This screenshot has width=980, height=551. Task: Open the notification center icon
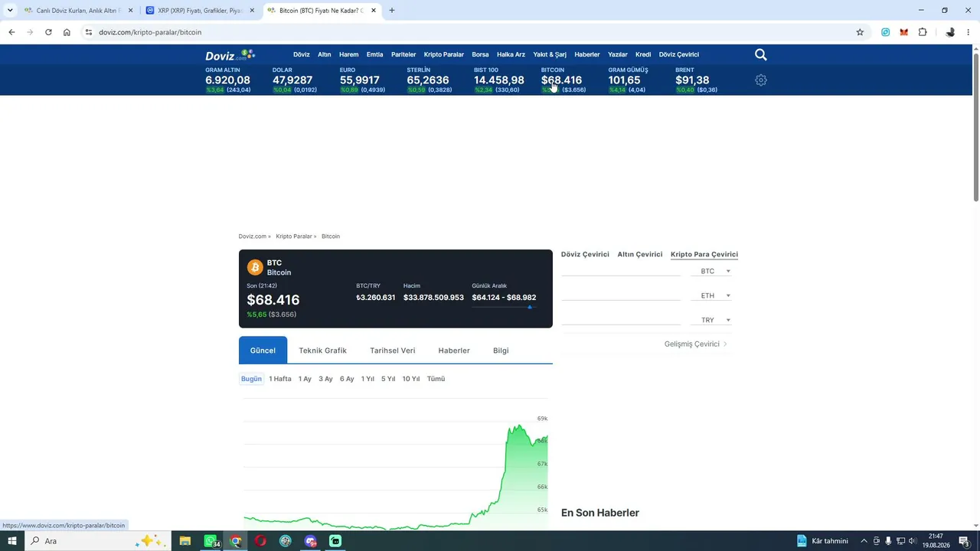[x=965, y=541]
